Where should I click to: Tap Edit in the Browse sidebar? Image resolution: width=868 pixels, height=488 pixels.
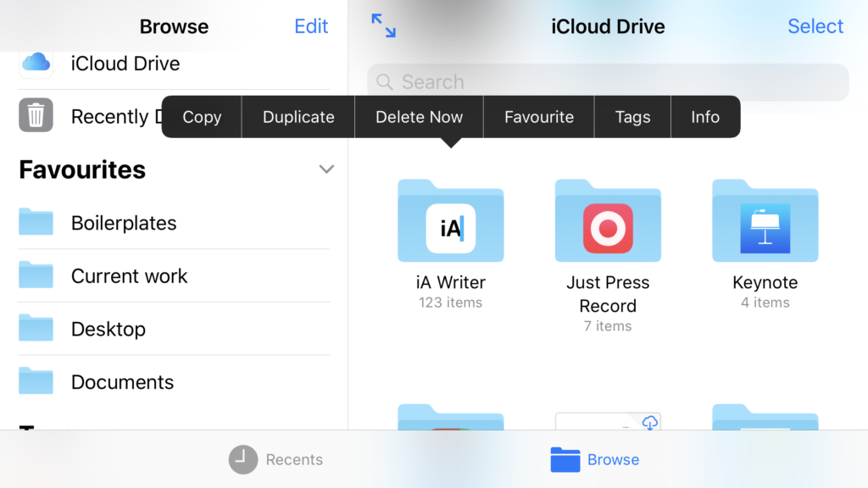coord(311,26)
